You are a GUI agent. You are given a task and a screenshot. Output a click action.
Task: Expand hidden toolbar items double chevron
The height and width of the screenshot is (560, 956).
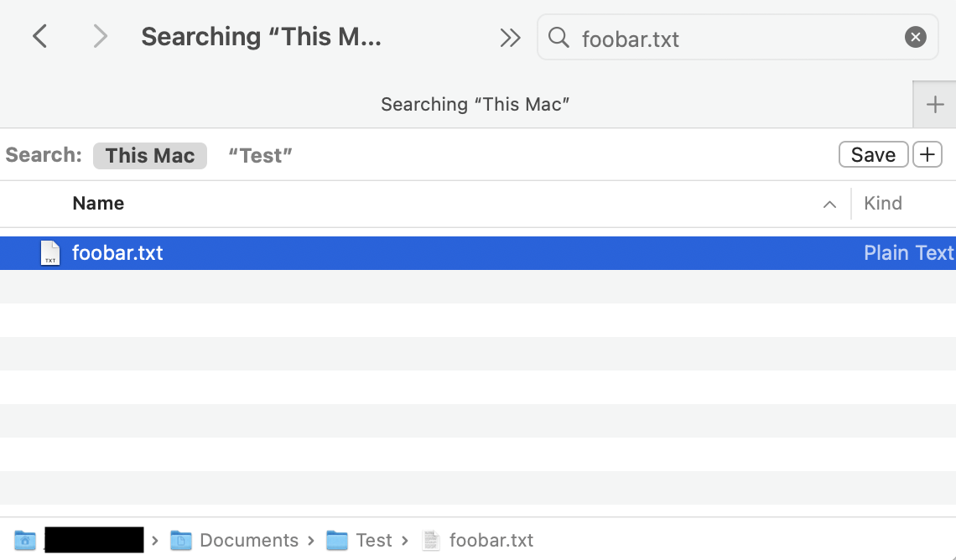[x=510, y=38]
